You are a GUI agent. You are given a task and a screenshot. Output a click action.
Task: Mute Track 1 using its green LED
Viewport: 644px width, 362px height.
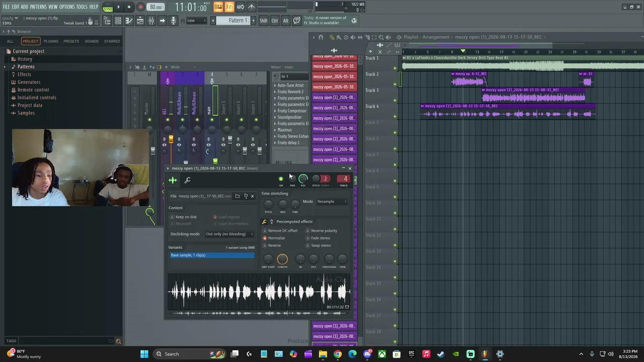coord(395,68)
